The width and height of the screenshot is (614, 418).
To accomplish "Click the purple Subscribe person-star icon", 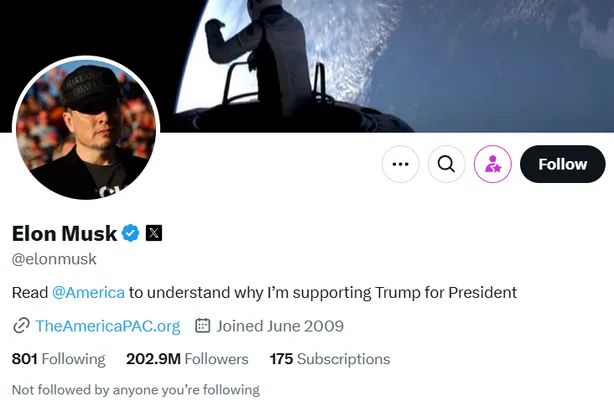I will pos(493,164).
